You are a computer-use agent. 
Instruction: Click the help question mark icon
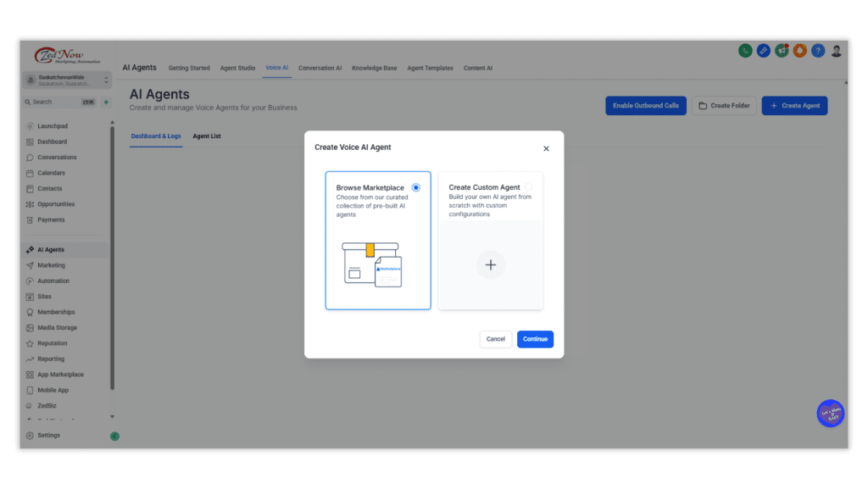pos(817,50)
